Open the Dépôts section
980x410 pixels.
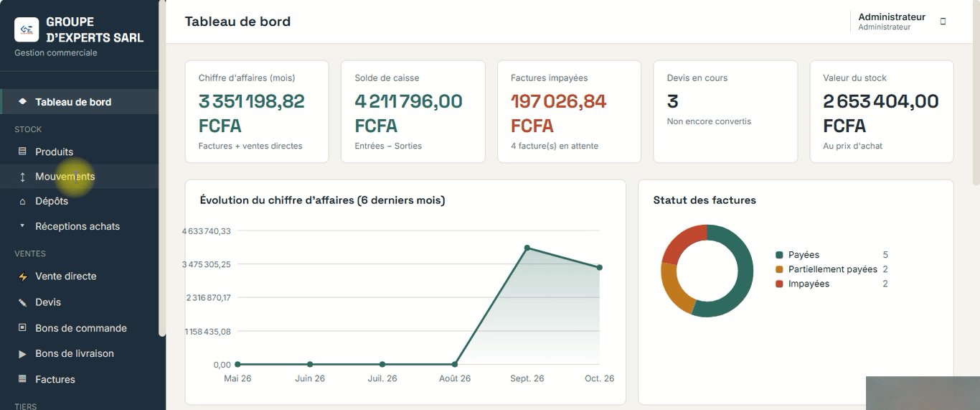coord(79,201)
